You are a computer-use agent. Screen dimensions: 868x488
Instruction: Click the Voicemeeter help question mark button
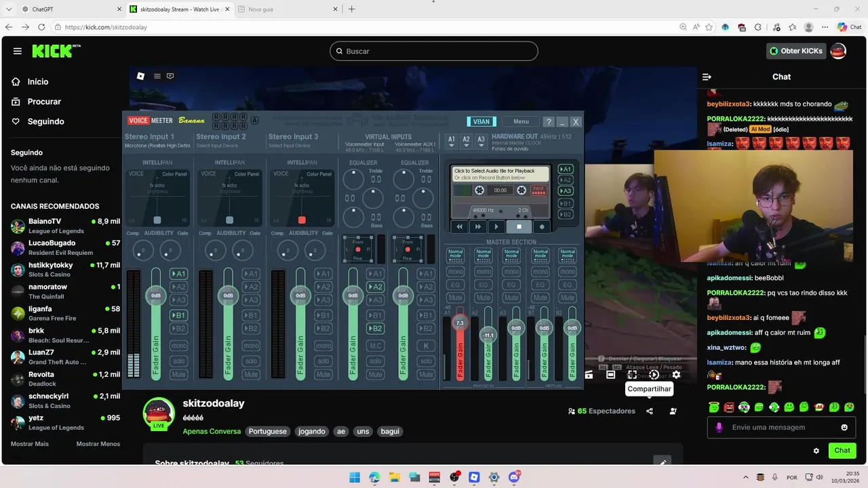[x=549, y=122]
